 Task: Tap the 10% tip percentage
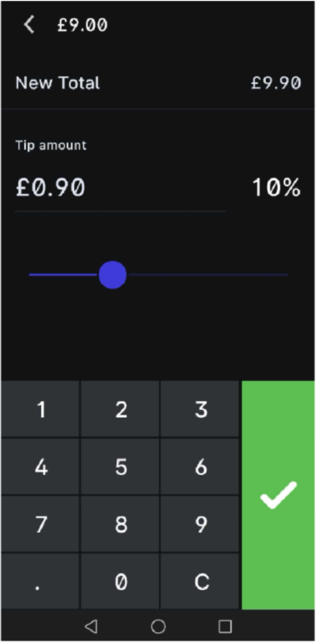click(276, 188)
